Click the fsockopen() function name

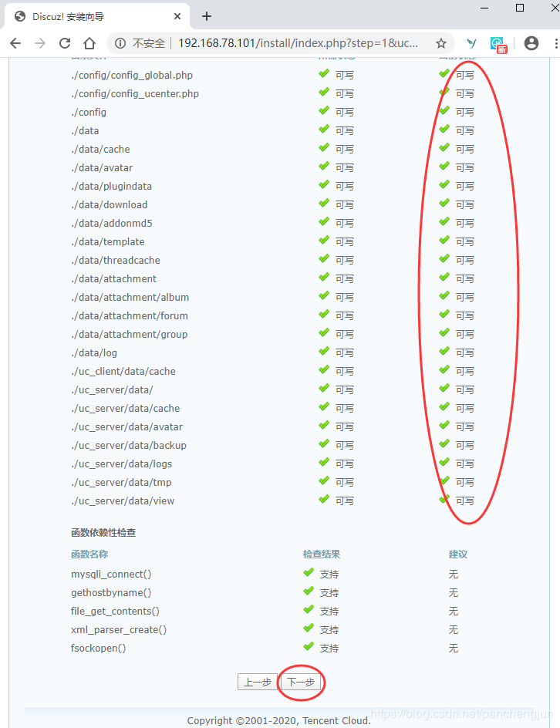(99, 648)
